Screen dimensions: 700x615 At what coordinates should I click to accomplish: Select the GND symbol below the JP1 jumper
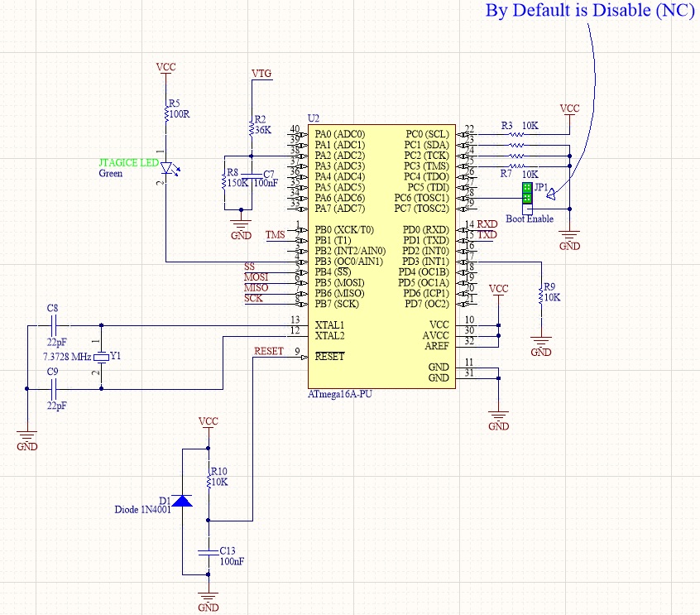coord(569,238)
